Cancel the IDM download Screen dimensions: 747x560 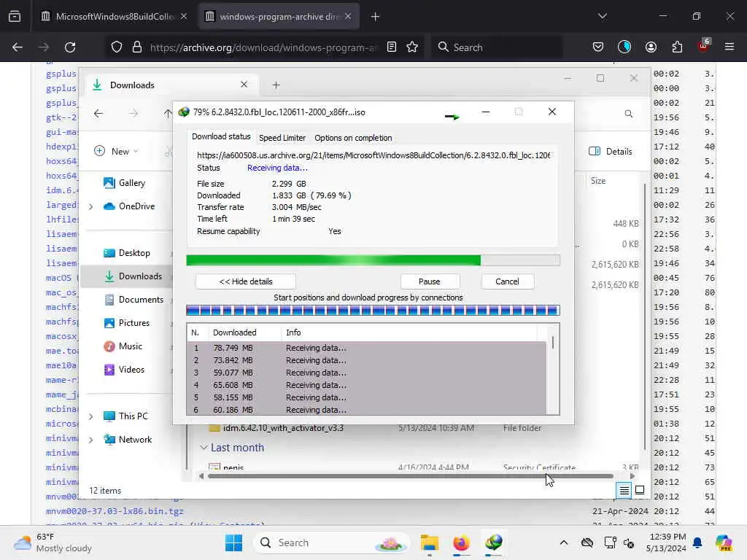coord(507,281)
